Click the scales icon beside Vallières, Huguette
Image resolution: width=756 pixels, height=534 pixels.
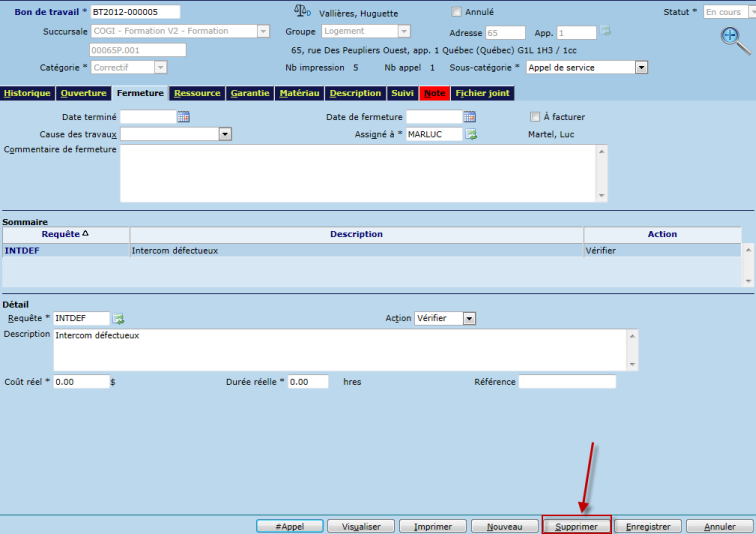click(x=302, y=12)
